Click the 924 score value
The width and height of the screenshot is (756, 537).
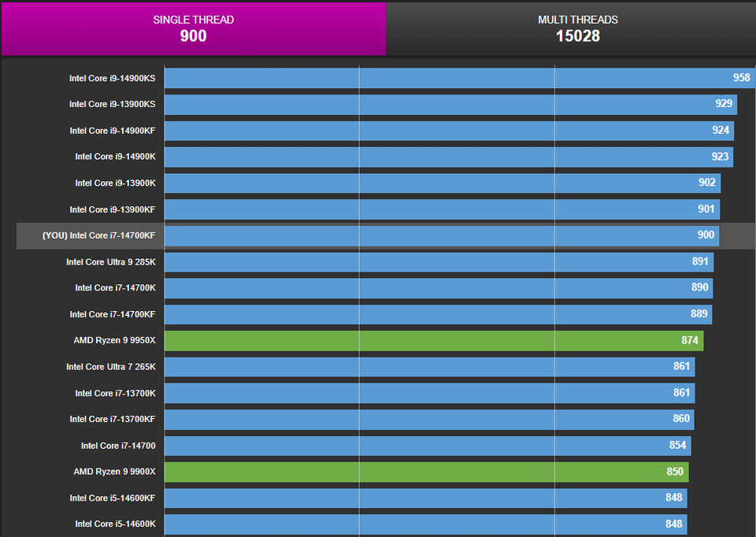coord(721,130)
